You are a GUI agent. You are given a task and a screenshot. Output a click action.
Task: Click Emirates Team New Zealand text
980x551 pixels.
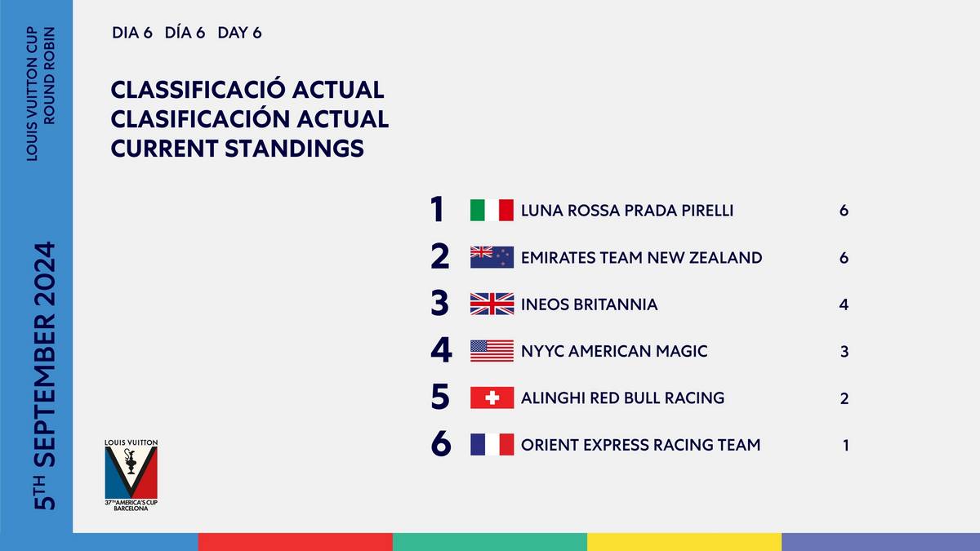coord(642,258)
